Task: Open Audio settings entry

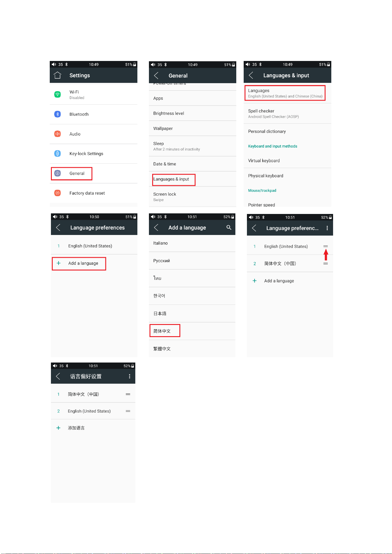Action: pos(94,134)
